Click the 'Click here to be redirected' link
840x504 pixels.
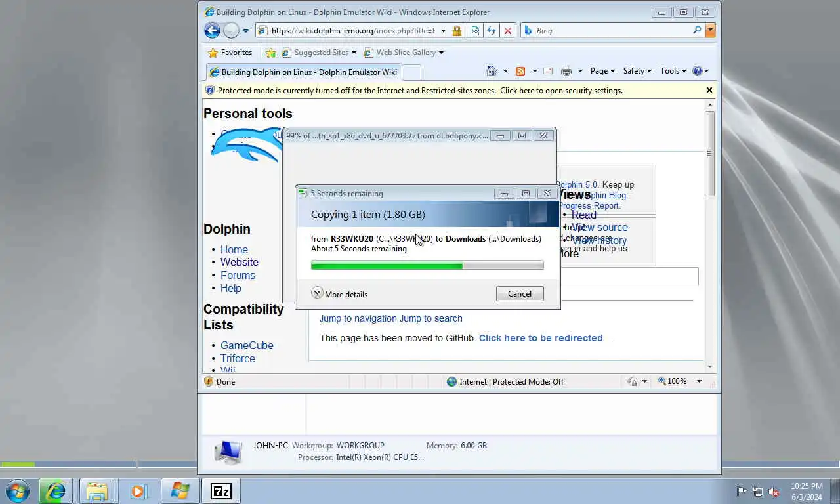[541, 338]
